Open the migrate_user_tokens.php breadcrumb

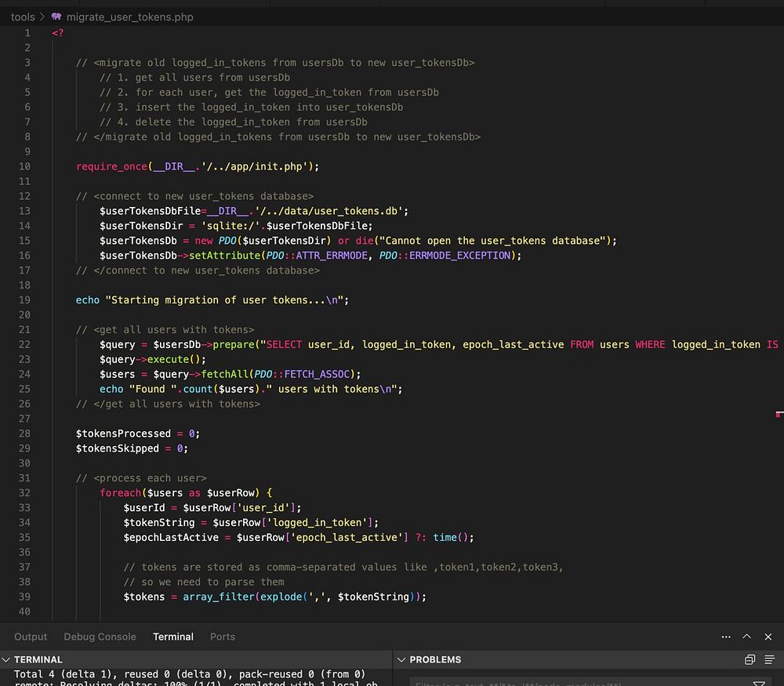(x=130, y=16)
